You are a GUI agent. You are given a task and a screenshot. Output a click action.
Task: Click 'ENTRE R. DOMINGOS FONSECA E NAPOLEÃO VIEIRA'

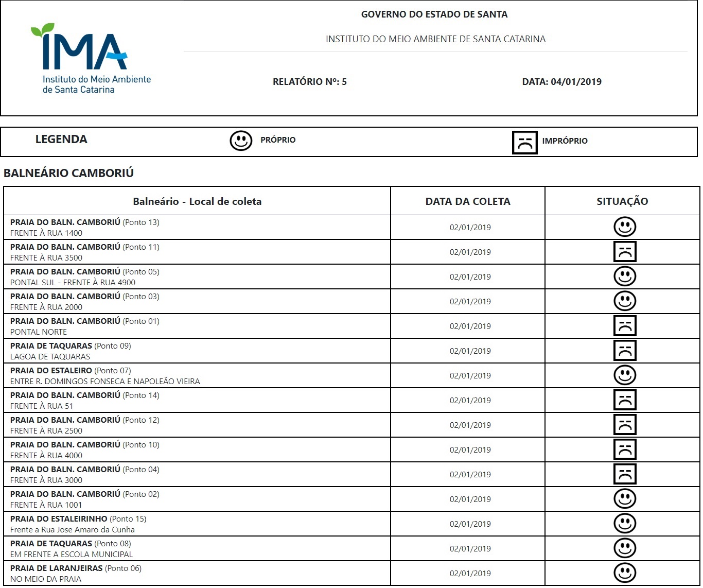[x=105, y=381]
